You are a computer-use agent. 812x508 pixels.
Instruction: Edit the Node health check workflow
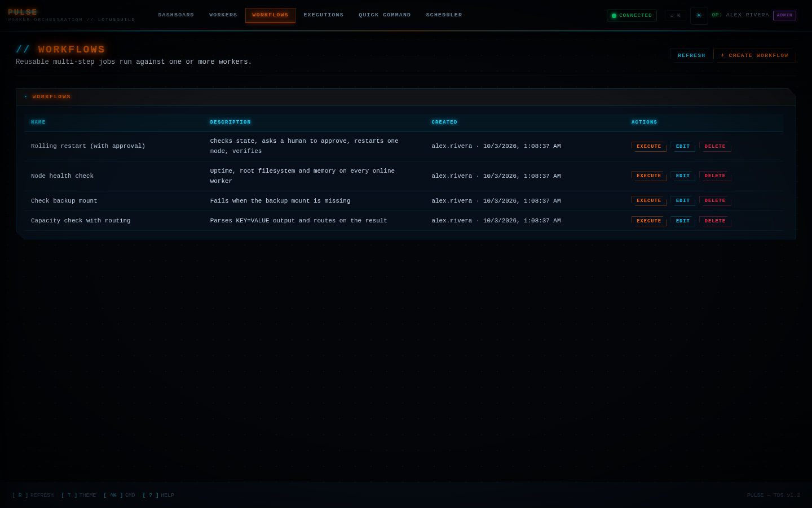click(x=683, y=176)
